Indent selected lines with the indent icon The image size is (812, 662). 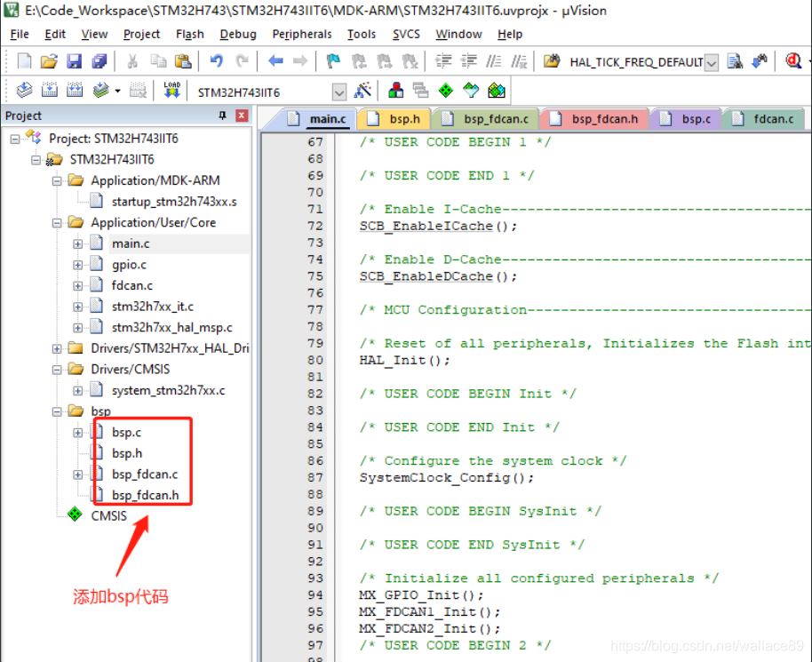pos(443,61)
